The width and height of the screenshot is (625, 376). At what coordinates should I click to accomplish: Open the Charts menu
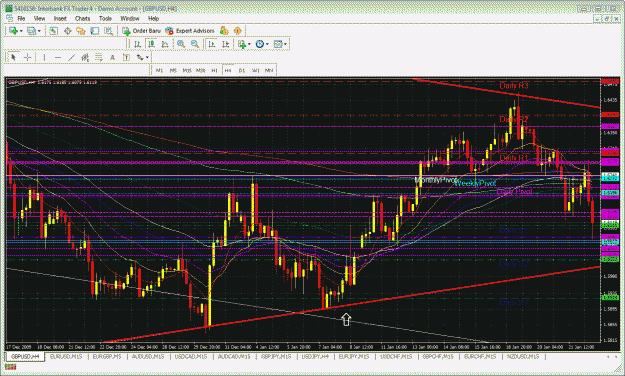[83, 18]
